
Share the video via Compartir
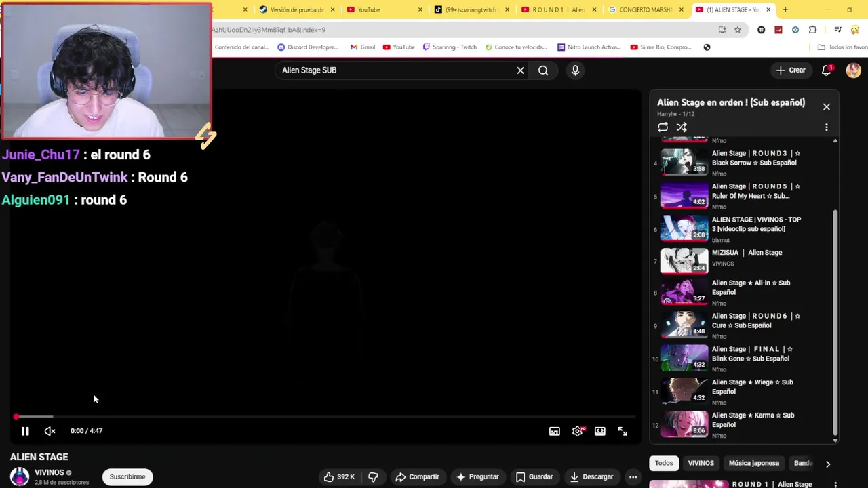pos(418,477)
